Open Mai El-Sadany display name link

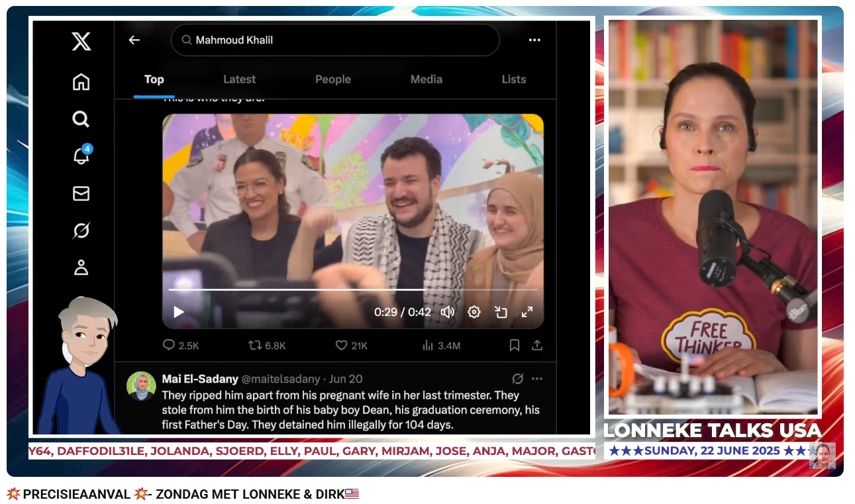coord(200,379)
